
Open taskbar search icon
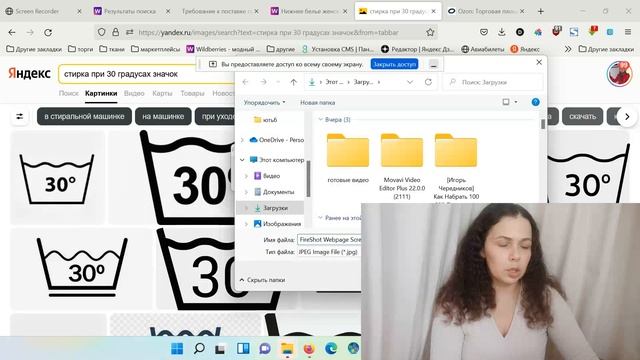(199, 349)
